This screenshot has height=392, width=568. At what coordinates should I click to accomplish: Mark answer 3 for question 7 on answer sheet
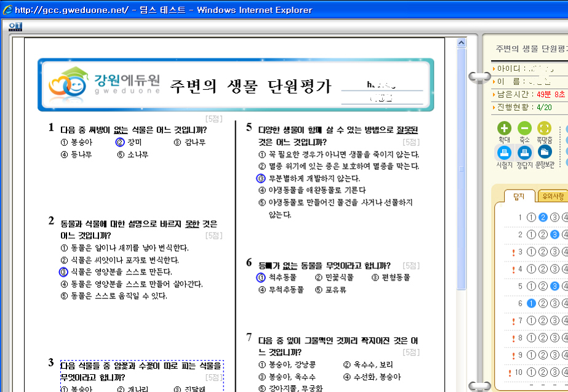coord(554,321)
